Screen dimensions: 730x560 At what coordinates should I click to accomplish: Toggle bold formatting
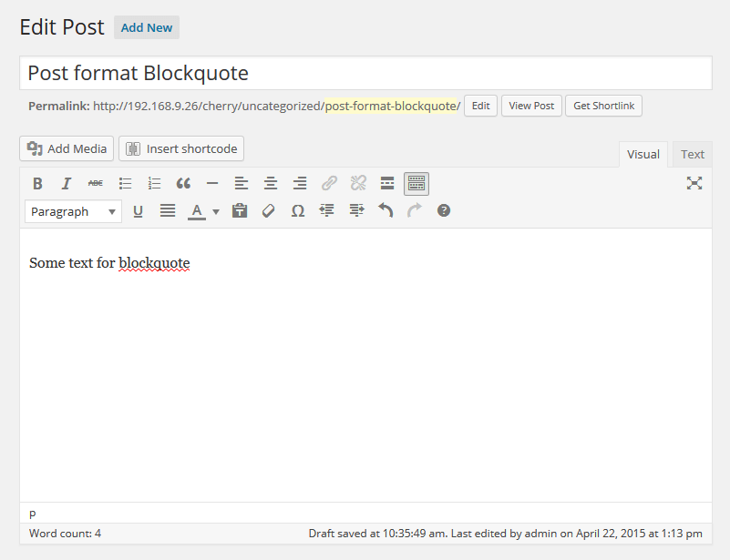(37, 183)
